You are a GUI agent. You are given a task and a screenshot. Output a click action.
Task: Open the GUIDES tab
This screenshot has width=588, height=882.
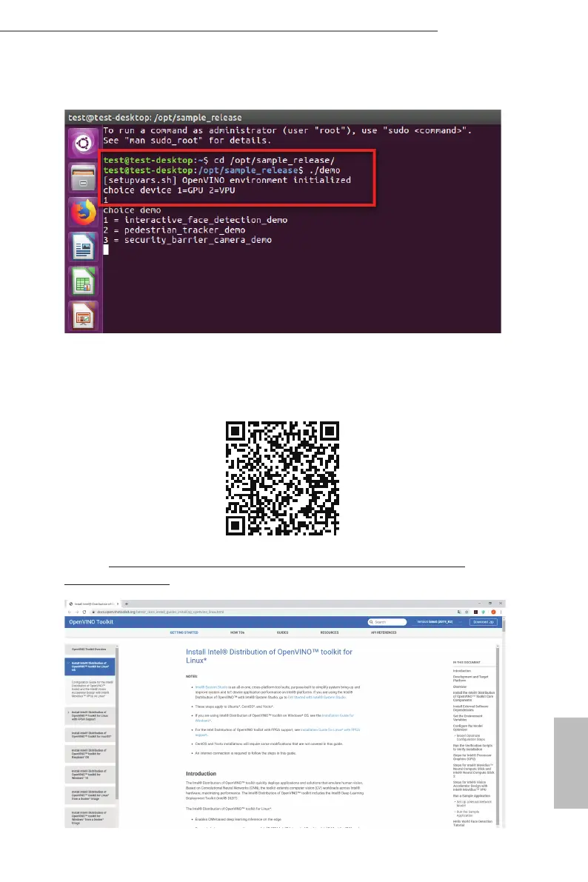click(282, 633)
